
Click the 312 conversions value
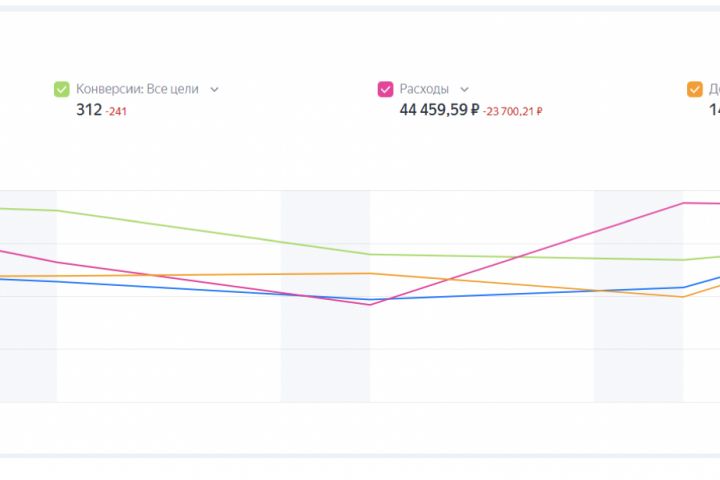[x=89, y=110]
